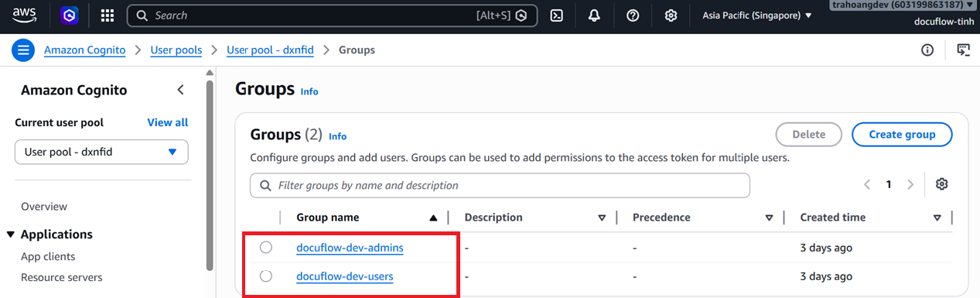Go to User pools breadcrumb
The width and height of the screenshot is (980, 298).
(176, 50)
